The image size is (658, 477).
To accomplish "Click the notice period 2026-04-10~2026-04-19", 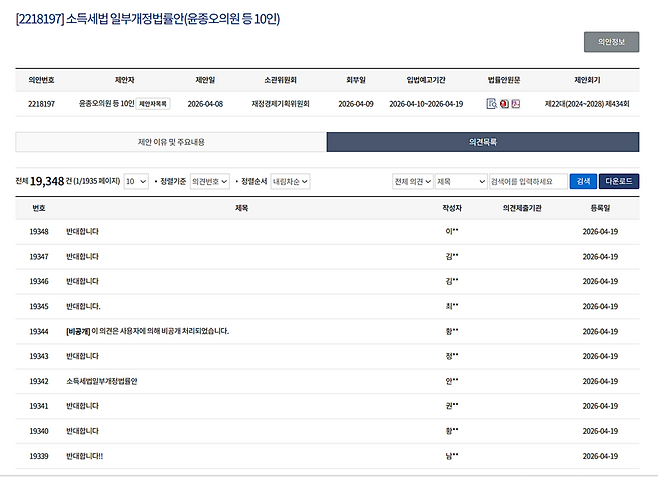I will tap(426, 104).
